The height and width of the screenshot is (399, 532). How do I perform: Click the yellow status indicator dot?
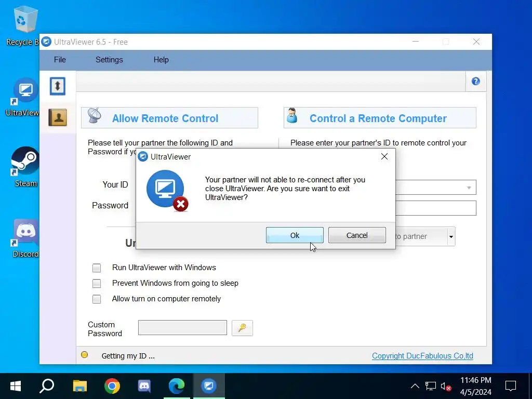(x=85, y=355)
